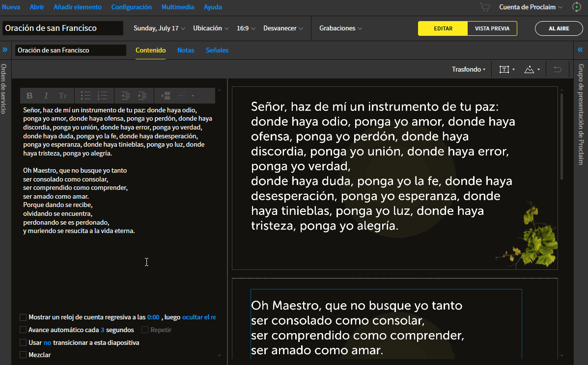Open the Cuenta de Proclaim menu

531,7
